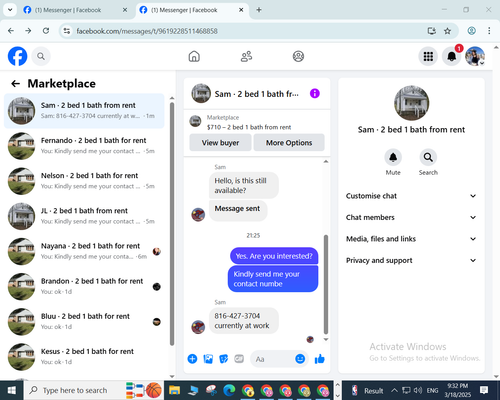
Task: Open Brandon's conversation
Action: [84, 287]
